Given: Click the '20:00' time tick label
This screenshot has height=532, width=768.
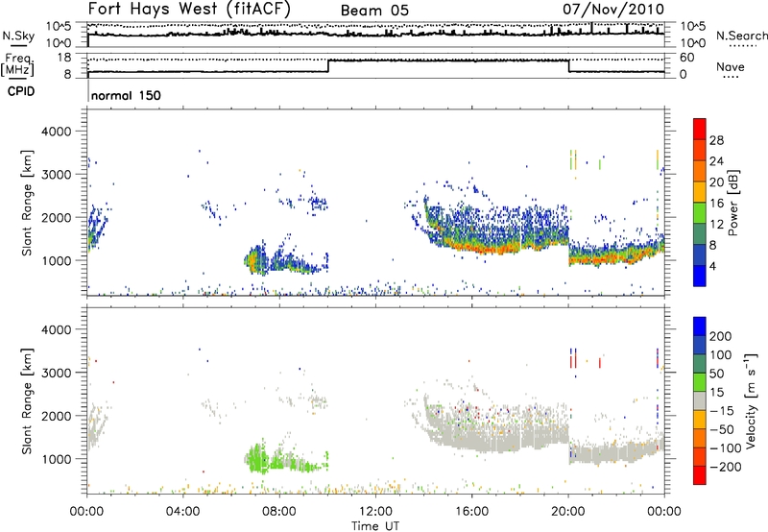Looking at the screenshot, I should (568, 512).
